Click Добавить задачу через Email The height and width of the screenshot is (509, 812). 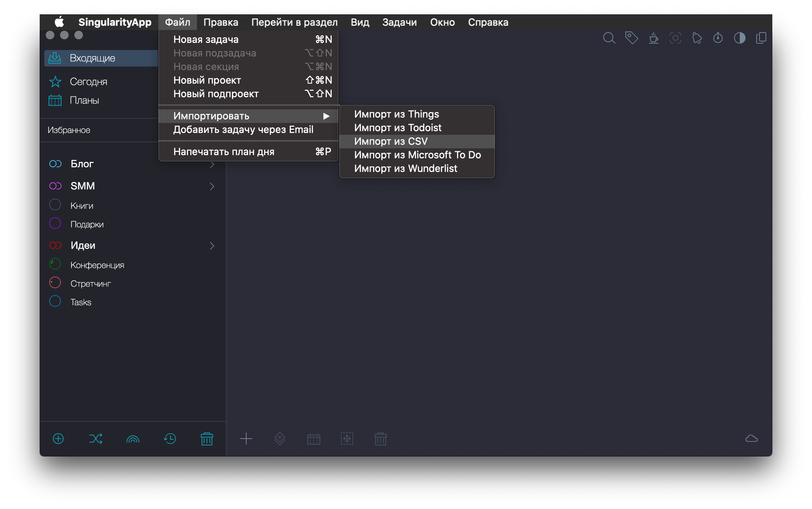point(243,130)
